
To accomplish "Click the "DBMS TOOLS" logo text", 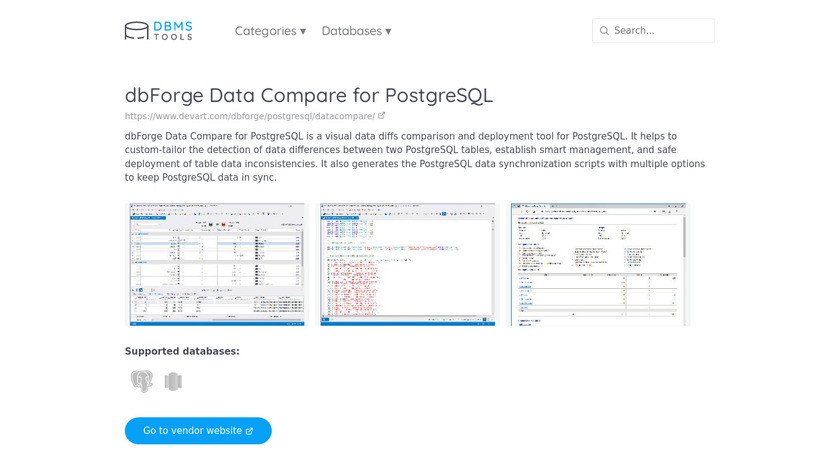I will [x=173, y=31].
